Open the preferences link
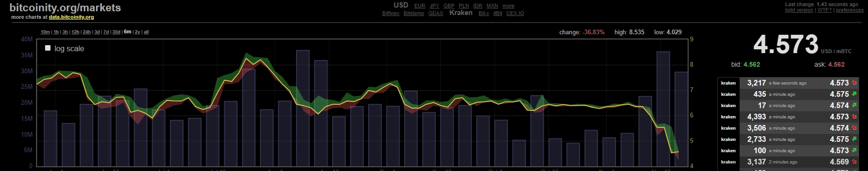This screenshot has width=868, height=171. point(850,10)
